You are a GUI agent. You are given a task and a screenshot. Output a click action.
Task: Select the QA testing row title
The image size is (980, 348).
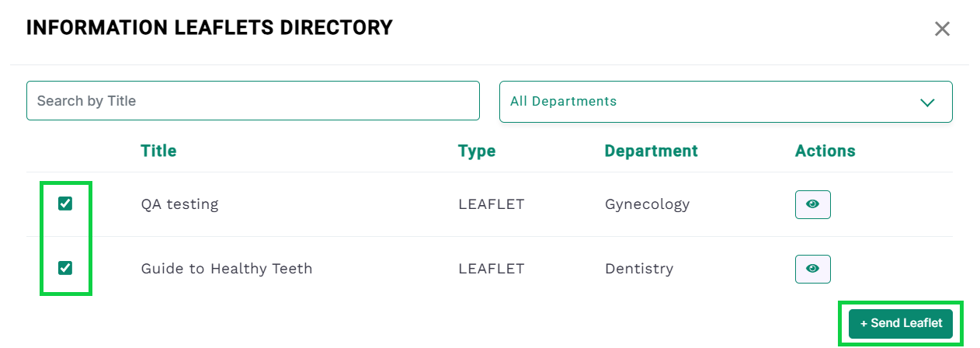click(x=179, y=204)
